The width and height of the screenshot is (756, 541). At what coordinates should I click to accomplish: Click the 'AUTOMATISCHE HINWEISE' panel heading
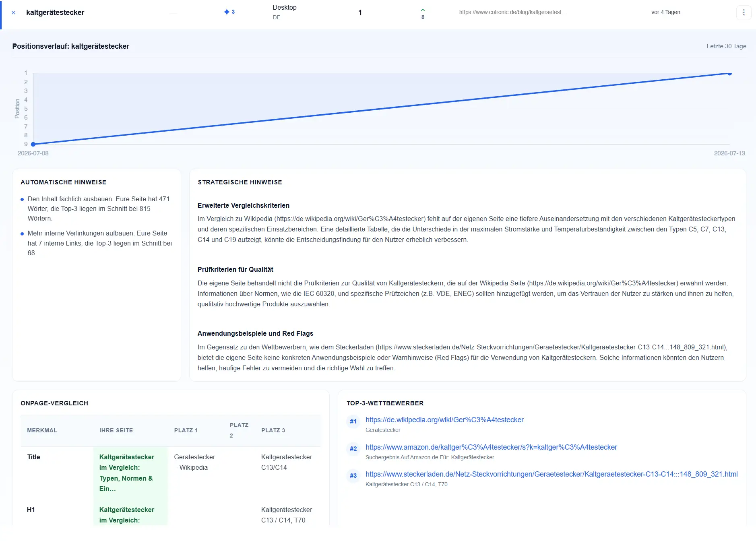pyautogui.click(x=64, y=182)
